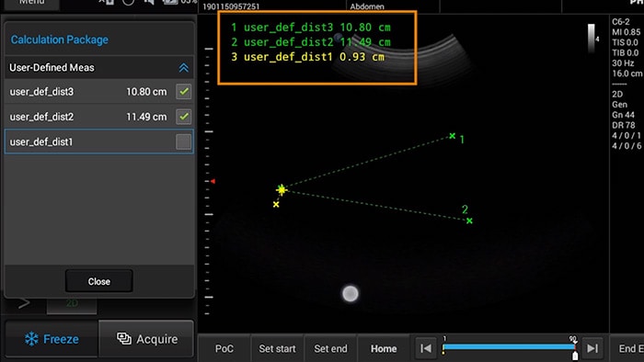Uncheck the user_def_dist3 checkbox
Viewport: 644px width, 362px height.
point(184,92)
